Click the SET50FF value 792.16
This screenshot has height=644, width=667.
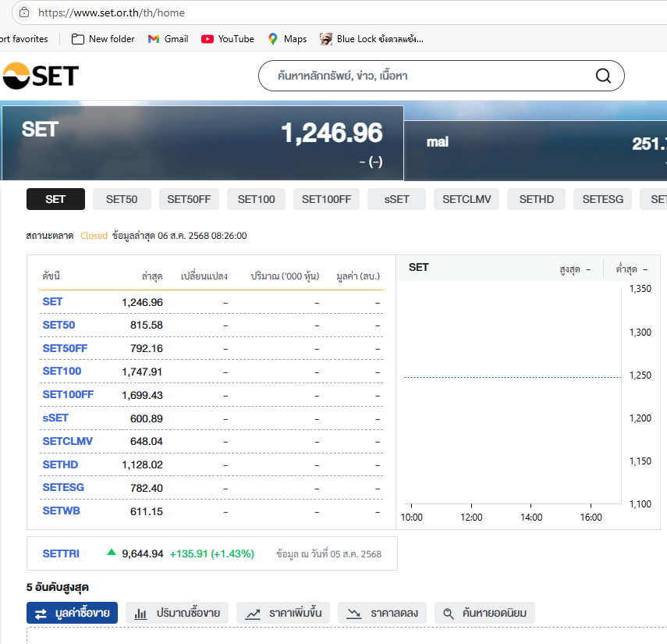coord(147,349)
